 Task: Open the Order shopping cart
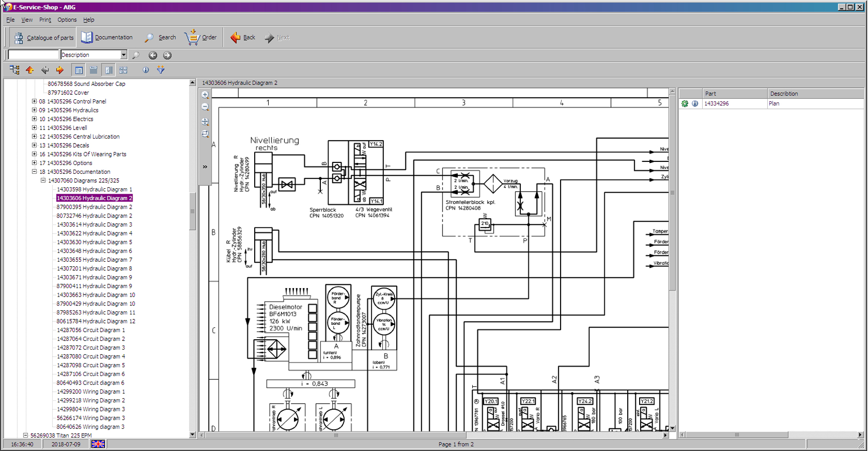(x=201, y=37)
